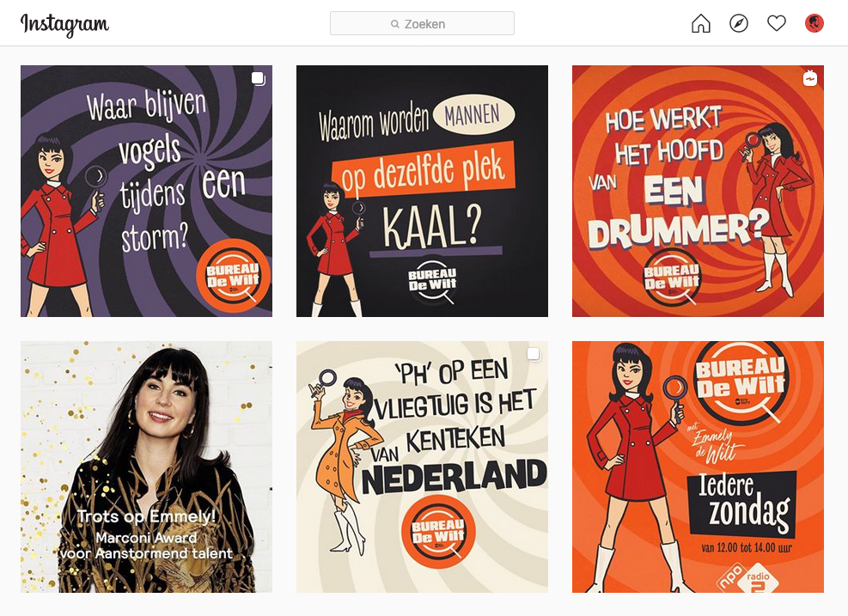Open the 'Trots op Emmely' Marconi Award post
The height and width of the screenshot is (616, 848).
click(x=147, y=467)
